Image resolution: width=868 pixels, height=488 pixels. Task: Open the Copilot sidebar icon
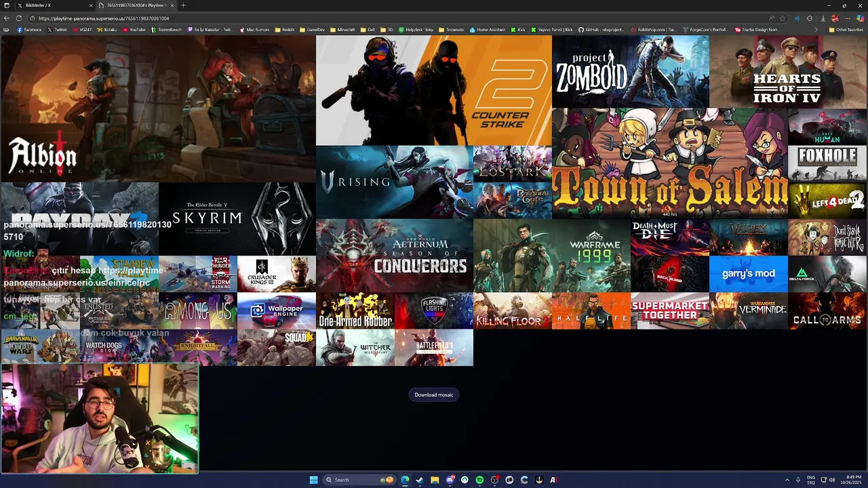coord(861,18)
